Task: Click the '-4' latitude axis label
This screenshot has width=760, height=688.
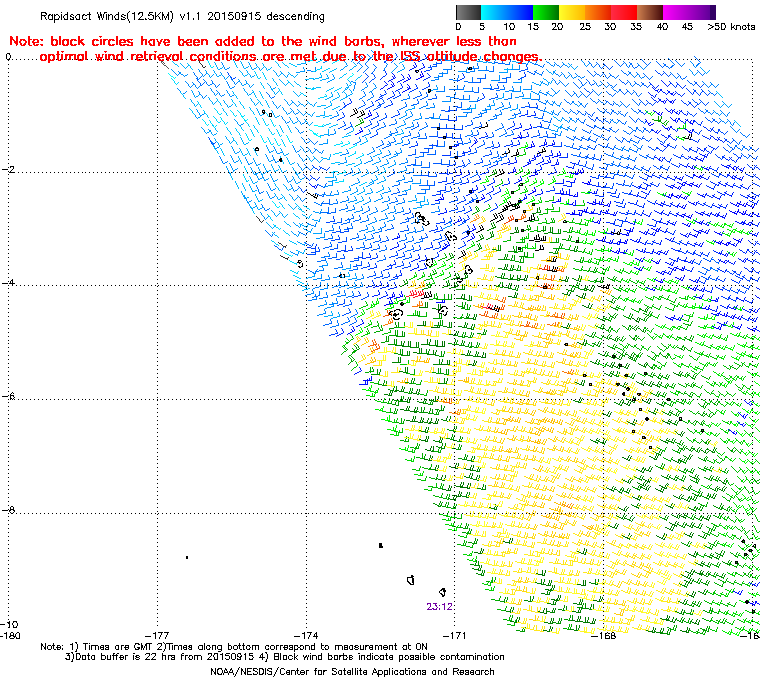Action: click(x=8, y=283)
